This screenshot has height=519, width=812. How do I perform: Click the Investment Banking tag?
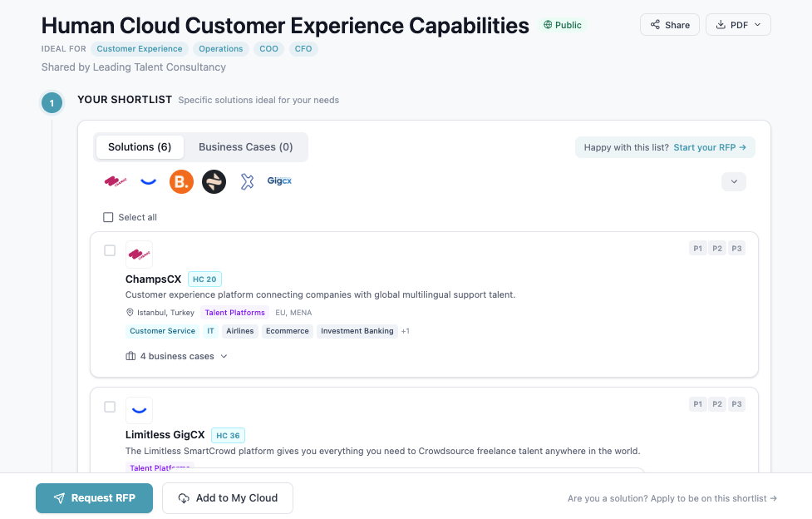click(x=357, y=331)
